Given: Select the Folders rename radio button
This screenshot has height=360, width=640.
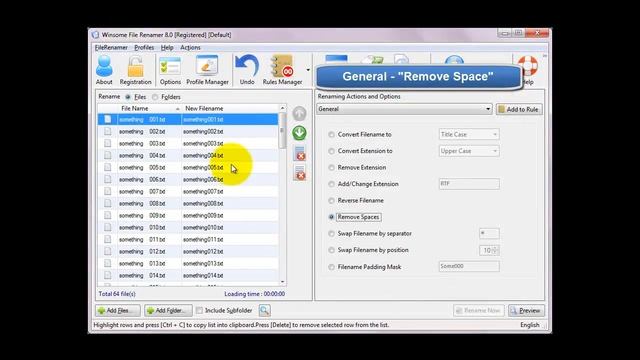Looking at the screenshot, I should 155,97.
